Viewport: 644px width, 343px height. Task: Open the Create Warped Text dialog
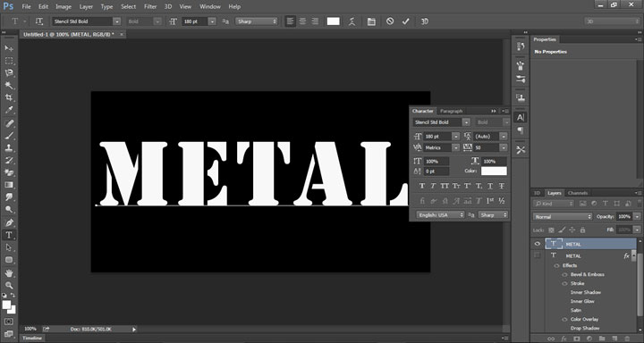tap(352, 21)
